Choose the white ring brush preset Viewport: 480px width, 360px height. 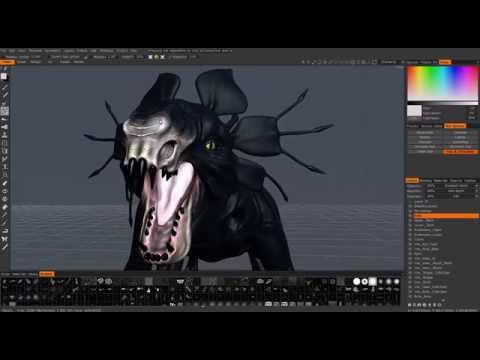(x=364, y=282)
